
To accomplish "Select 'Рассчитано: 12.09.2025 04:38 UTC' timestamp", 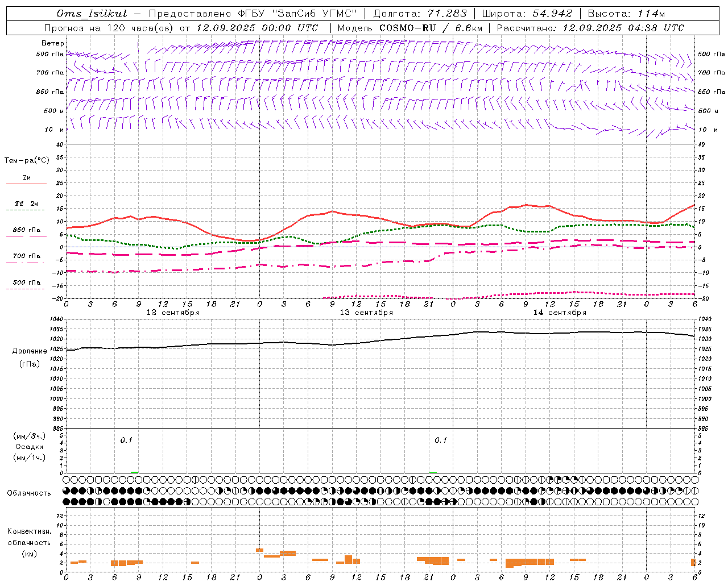I will coord(590,28).
